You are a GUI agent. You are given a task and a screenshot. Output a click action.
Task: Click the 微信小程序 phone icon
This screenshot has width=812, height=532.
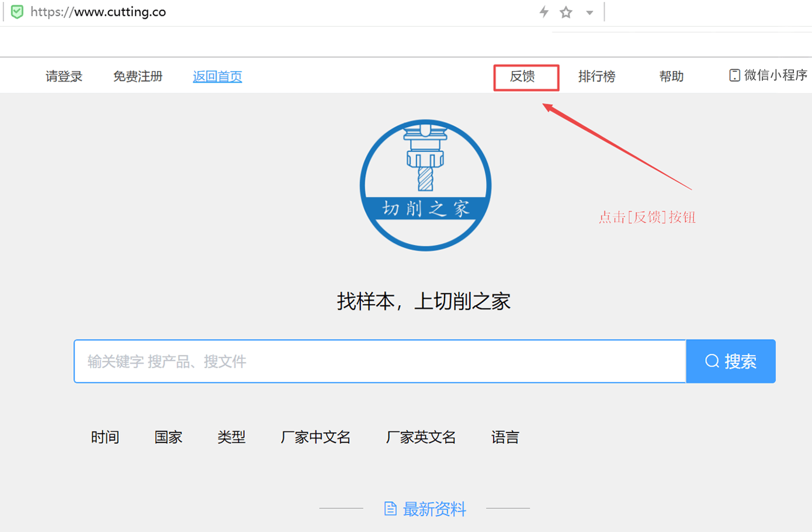coord(734,75)
